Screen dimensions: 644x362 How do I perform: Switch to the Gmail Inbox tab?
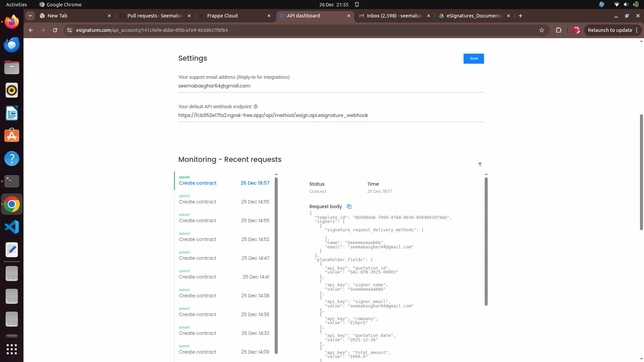394,16
